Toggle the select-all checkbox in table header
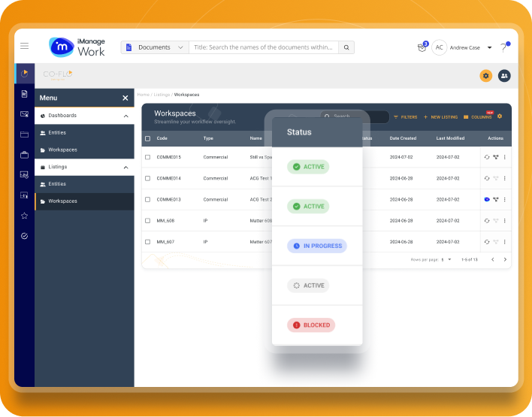 [x=148, y=138]
